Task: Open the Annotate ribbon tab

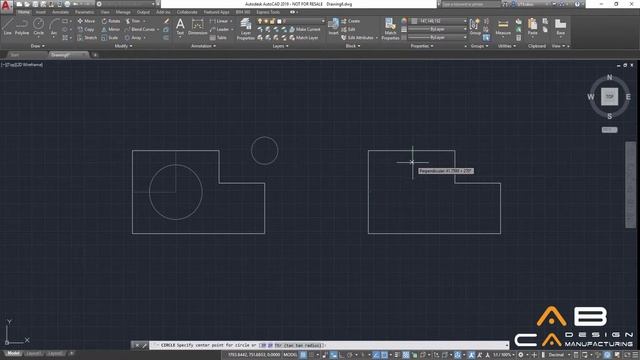Action: coord(60,12)
